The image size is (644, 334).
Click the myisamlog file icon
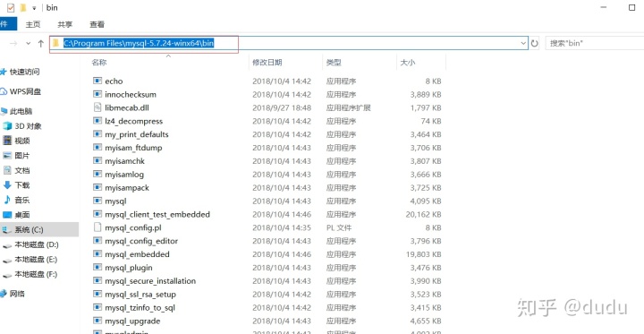pos(97,175)
